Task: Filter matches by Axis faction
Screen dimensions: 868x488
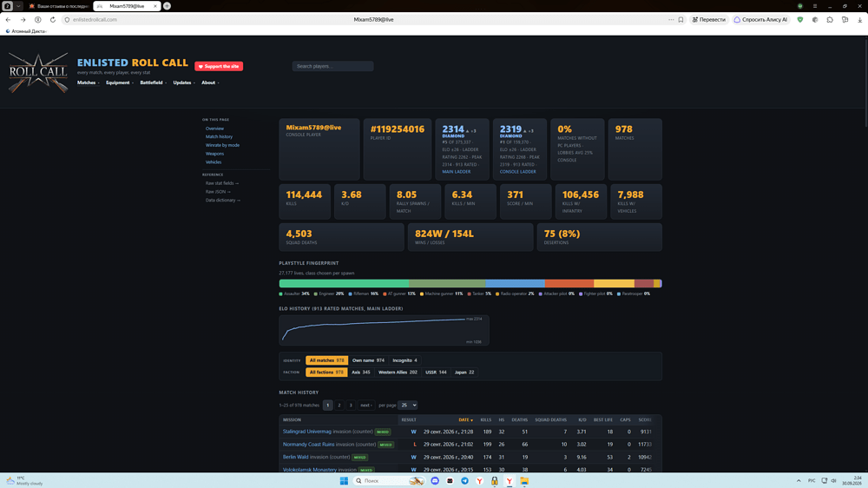Action: (361, 373)
